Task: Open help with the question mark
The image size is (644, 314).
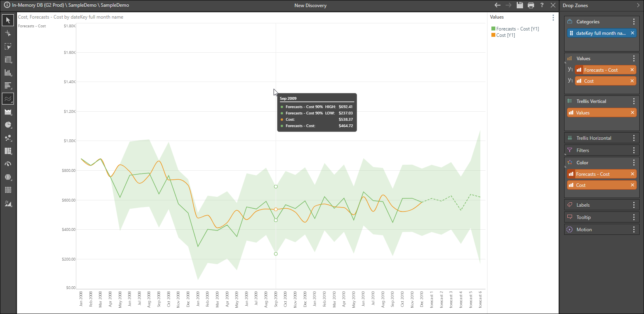Action: (542, 5)
